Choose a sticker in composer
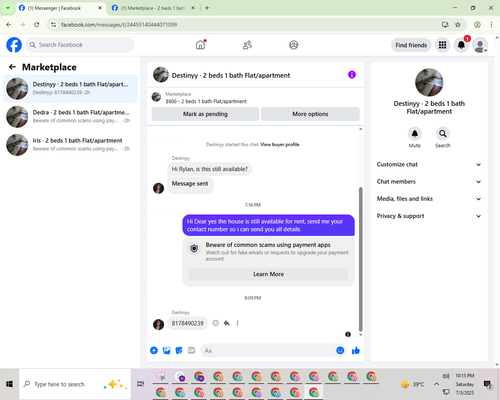This screenshot has height=400, width=500. [x=179, y=350]
